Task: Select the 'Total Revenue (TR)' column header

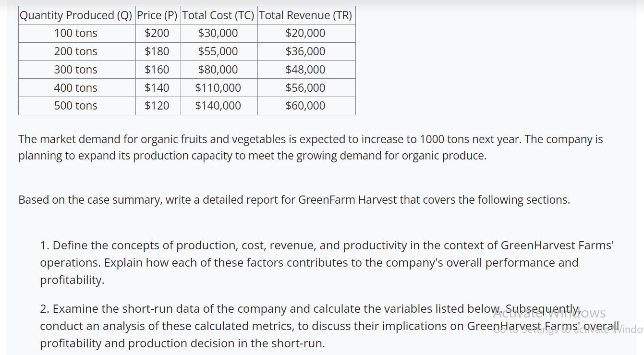Action: click(x=305, y=15)
